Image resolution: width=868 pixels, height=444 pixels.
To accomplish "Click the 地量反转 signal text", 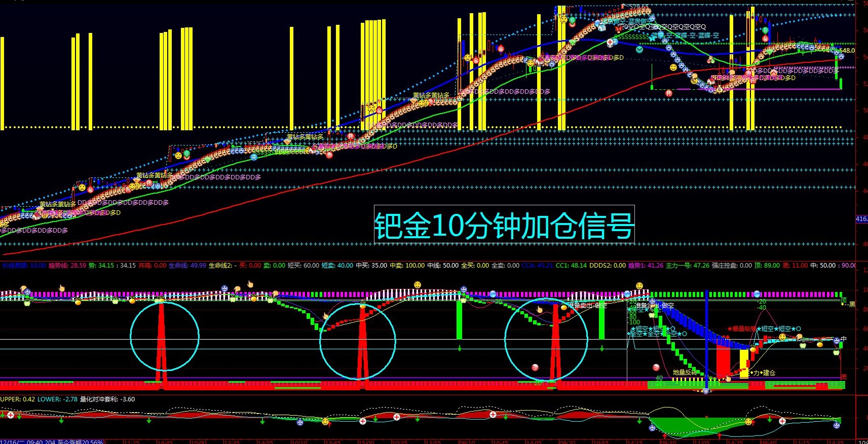I will click(685, 372).
